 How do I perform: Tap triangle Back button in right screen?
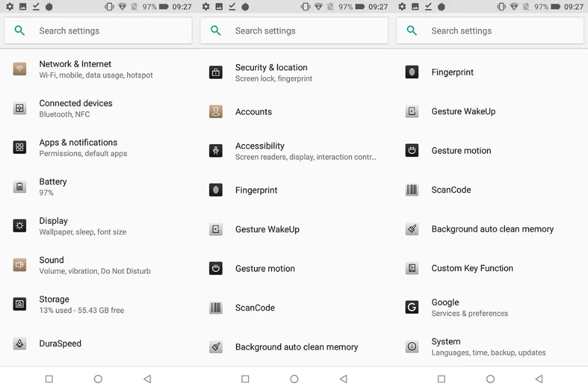click(539, 379)
